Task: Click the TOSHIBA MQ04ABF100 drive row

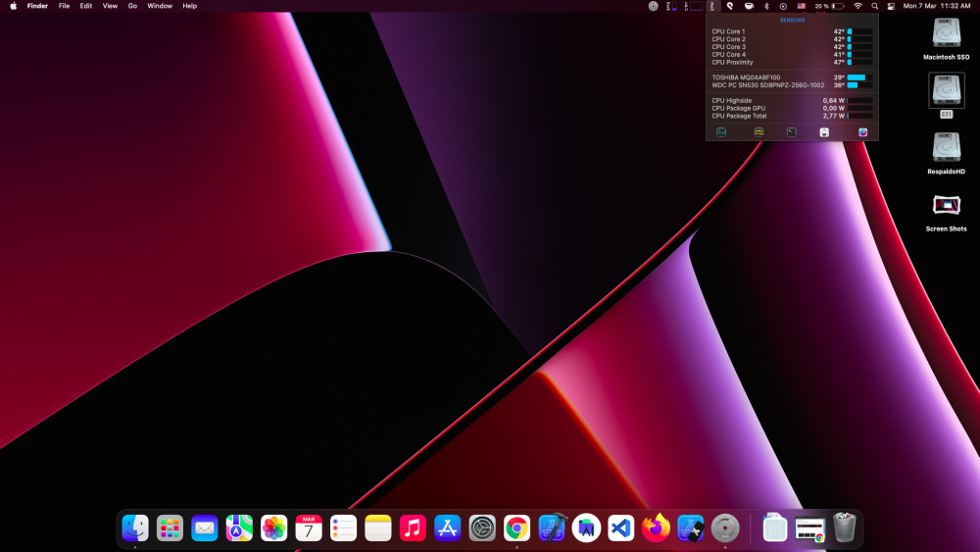Action: [792, 77]
